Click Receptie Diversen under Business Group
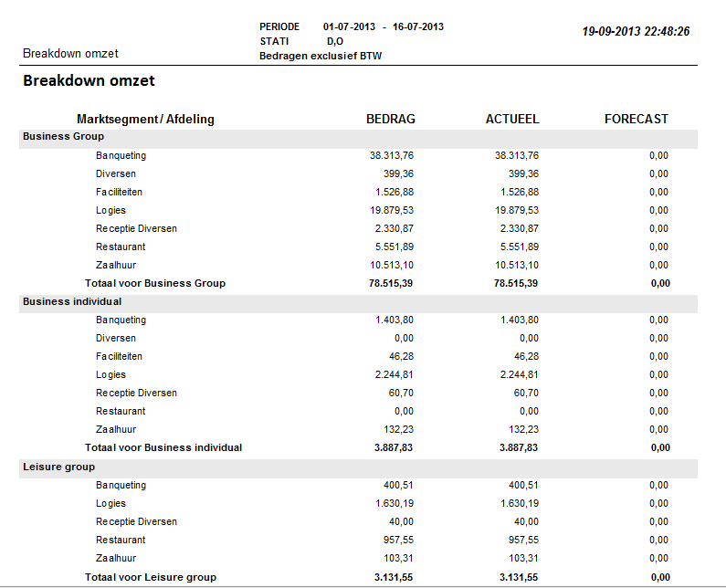Viewport: 726px width, 588px height. [x=136, y=229]
